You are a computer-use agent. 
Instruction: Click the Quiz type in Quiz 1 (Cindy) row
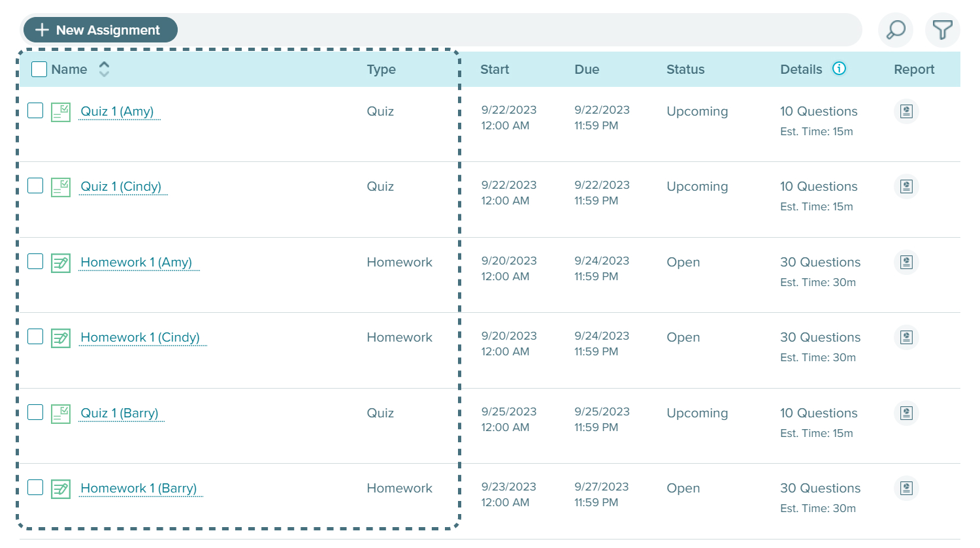pos(380,187)
